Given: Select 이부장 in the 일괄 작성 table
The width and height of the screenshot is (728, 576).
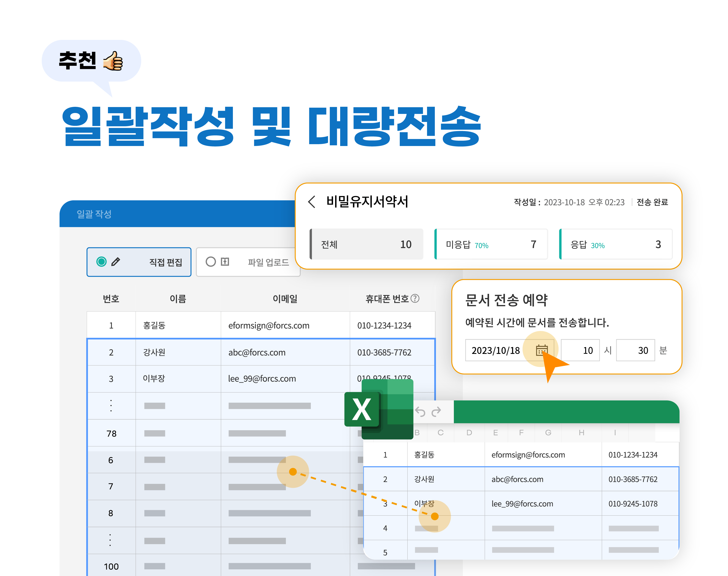Looking at the screenshot, I should point(154,378).
